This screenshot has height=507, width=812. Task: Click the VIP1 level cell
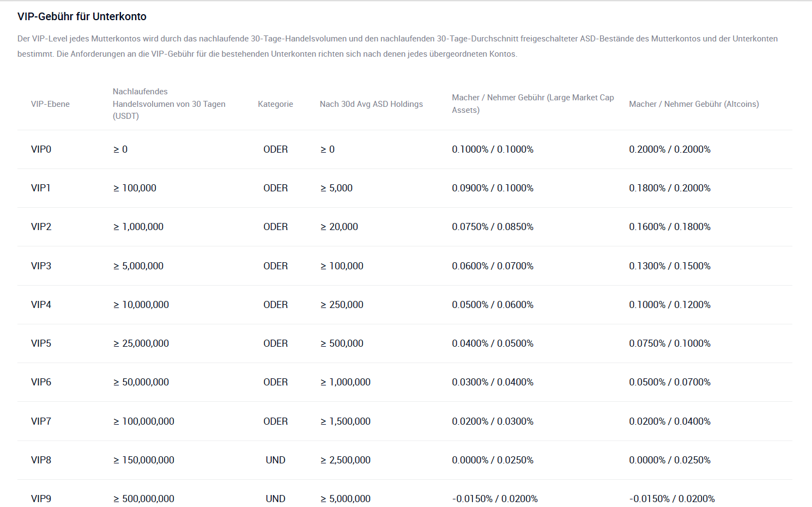click(x=41, y=188)
